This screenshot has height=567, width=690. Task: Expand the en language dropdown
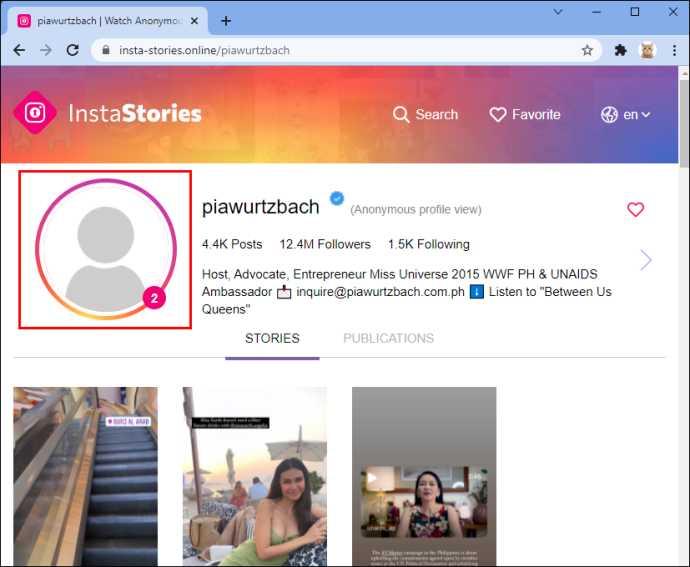pyautogui.click(x=626, y=115)
